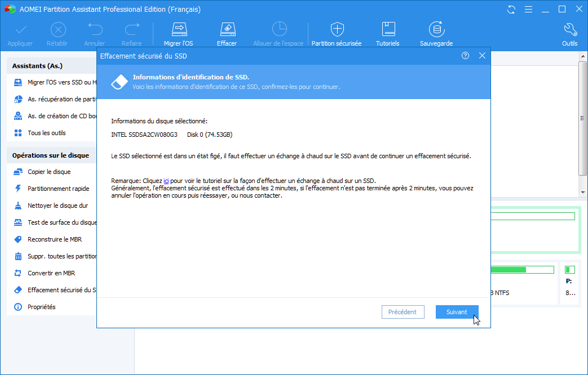Image resolution: width=588 pixels, height=375 pixels.
Task: Select Partitionnement rapide operation
Action: 51,189
